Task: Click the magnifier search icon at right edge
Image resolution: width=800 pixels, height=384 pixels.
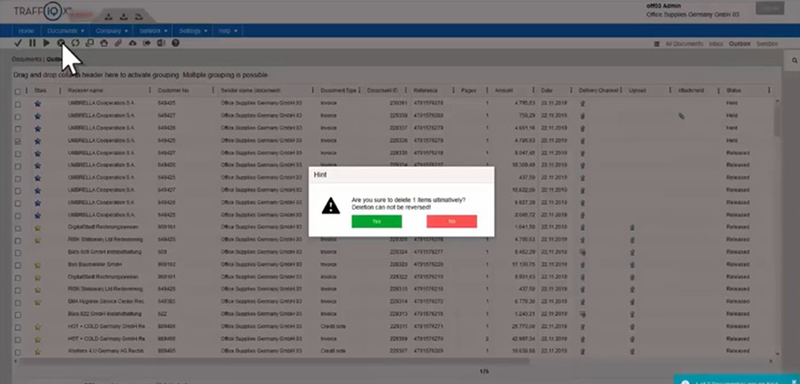Action: point(794,60)
